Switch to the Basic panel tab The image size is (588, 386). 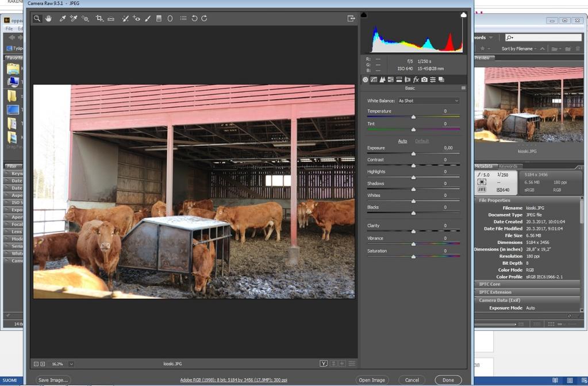click(x=365, y=79)
